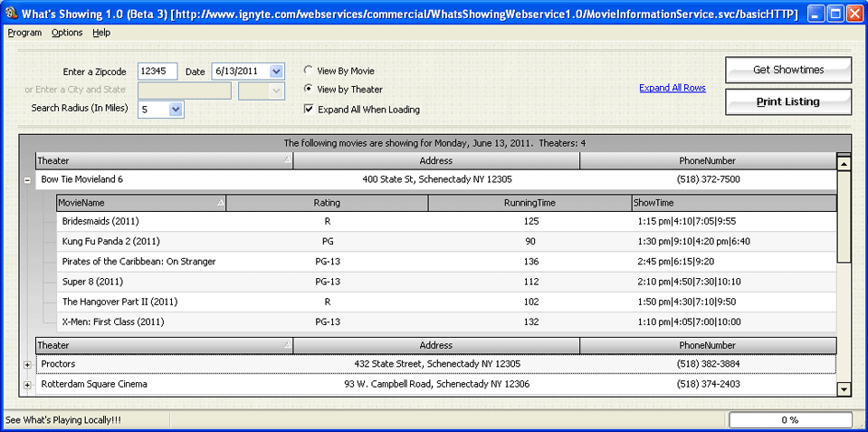Screen dimensions: 868x432
Task: Sort by the ShowTime column header
Action: [x=734, y=203]
